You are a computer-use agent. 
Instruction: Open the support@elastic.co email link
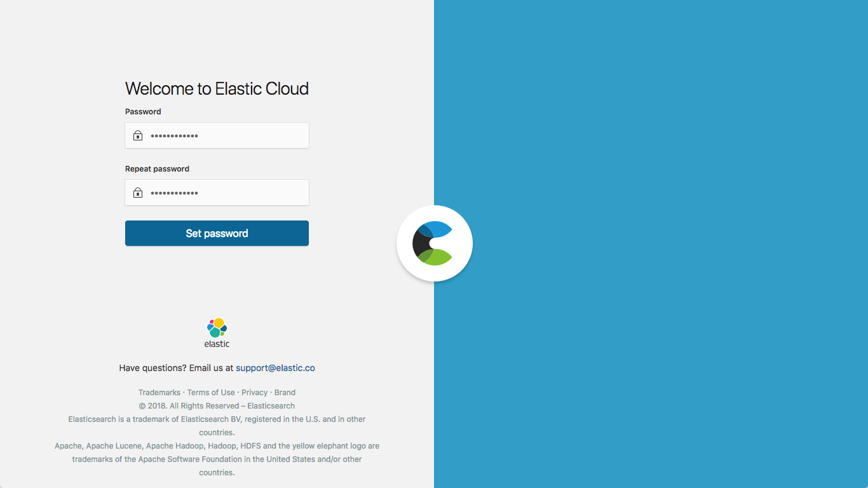pyautogui.click(x=275, y=368)
